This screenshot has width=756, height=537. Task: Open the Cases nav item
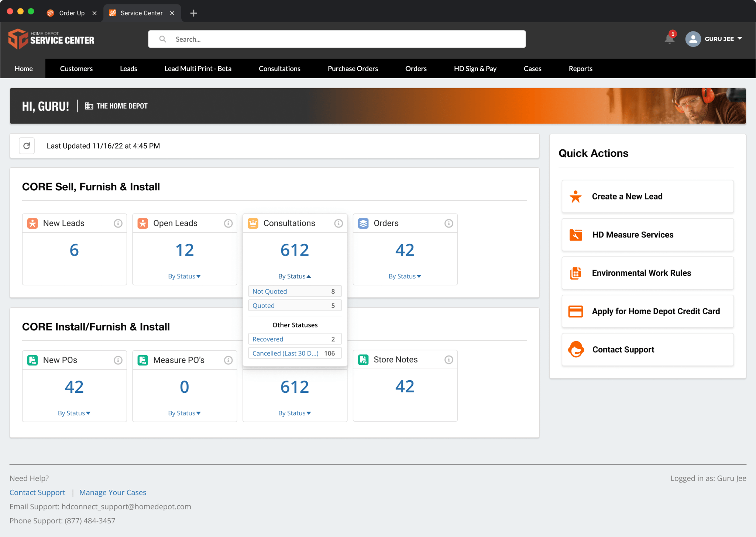point(532,69)
